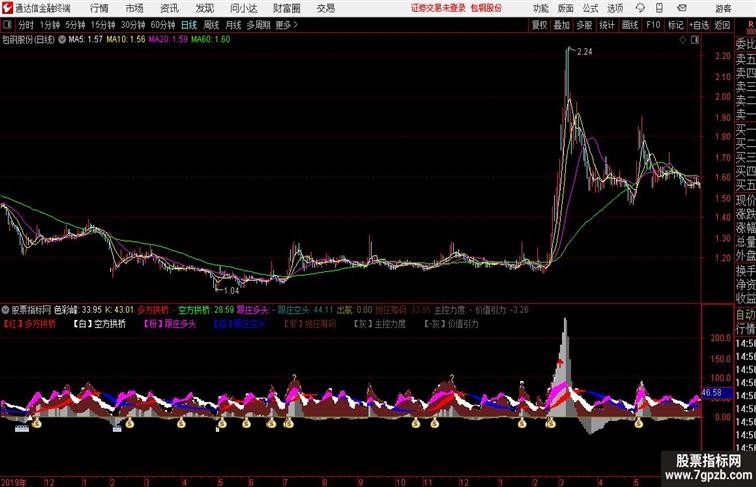This screenshot has height=487, width=756.
Task: Click the 2.24 high price label
Action: [584, 52]
